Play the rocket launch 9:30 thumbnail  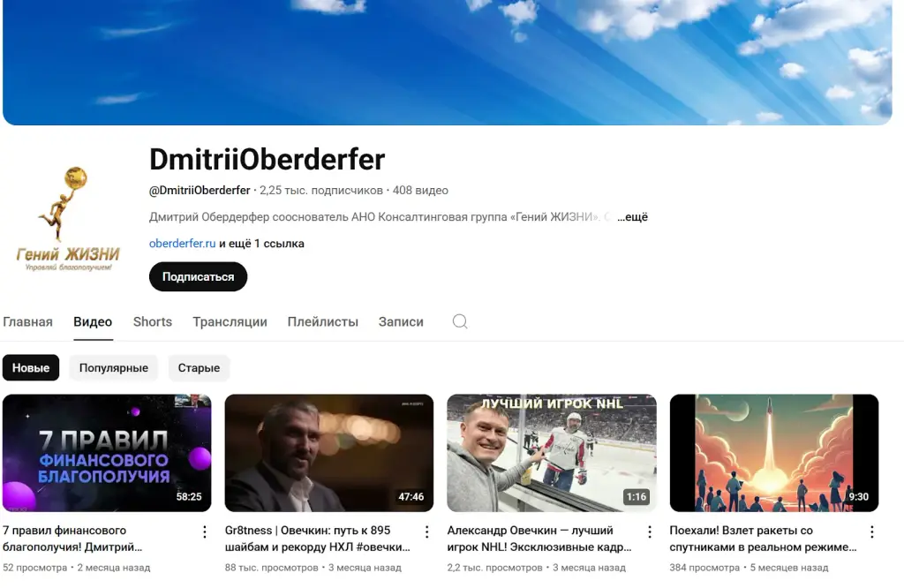[774, 453]
